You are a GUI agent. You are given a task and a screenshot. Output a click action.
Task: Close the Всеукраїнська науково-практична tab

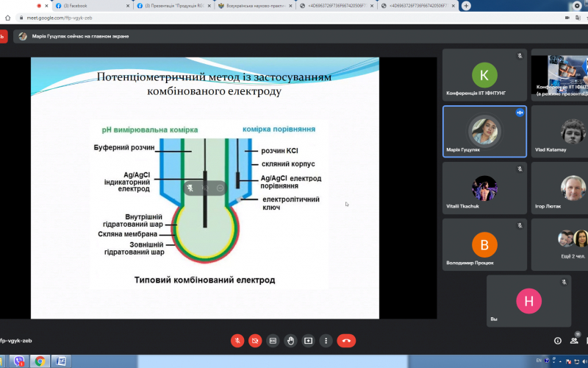pyautogui.click(x=290, y=6)
